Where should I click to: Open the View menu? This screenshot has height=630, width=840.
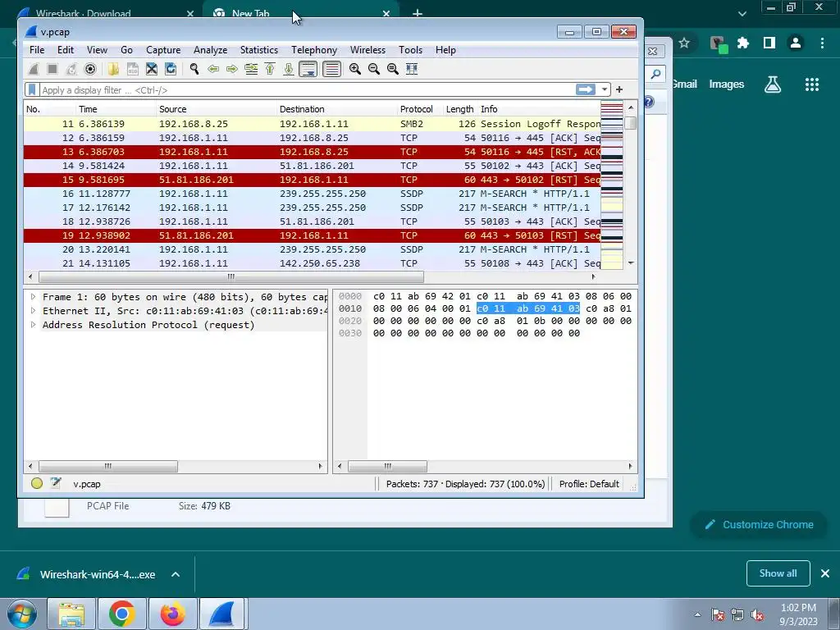pyautogui.click(x=97, y=50)
